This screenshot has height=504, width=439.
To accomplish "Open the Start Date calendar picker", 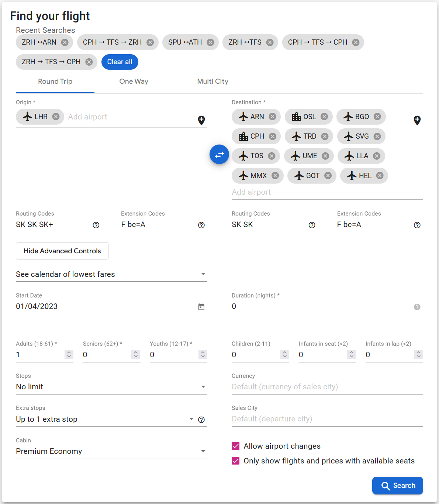I will click(x=201, y=306).
